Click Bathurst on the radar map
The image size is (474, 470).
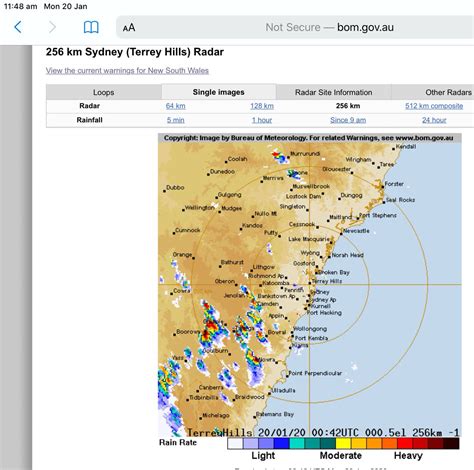[x=232, y=263]
